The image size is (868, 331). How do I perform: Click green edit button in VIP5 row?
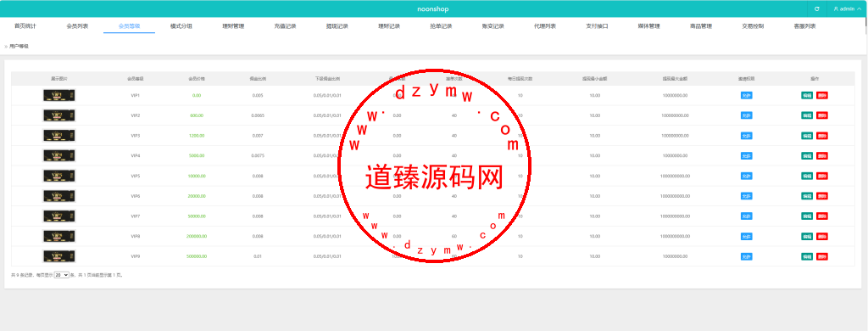[807, 176]
